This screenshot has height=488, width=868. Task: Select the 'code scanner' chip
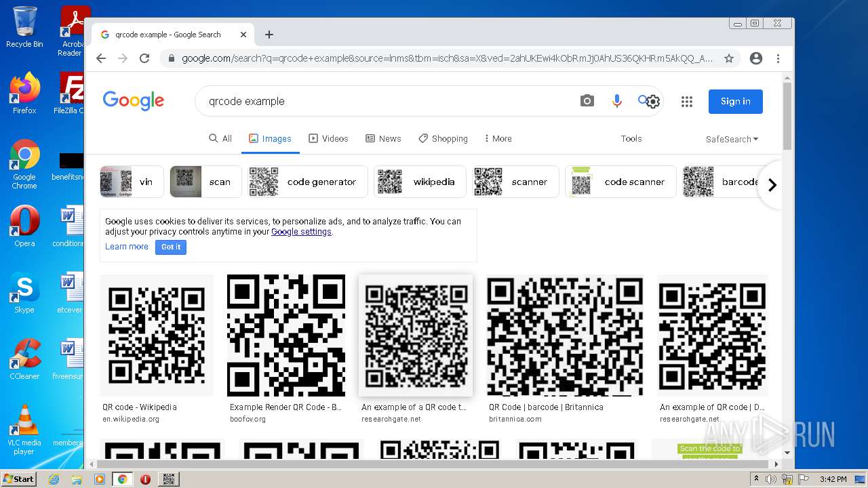pyautogui.click(x=620, y=182)
